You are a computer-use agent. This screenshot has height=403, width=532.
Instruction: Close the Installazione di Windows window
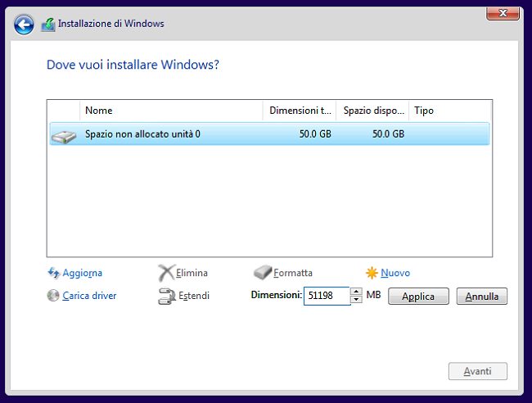503,13
